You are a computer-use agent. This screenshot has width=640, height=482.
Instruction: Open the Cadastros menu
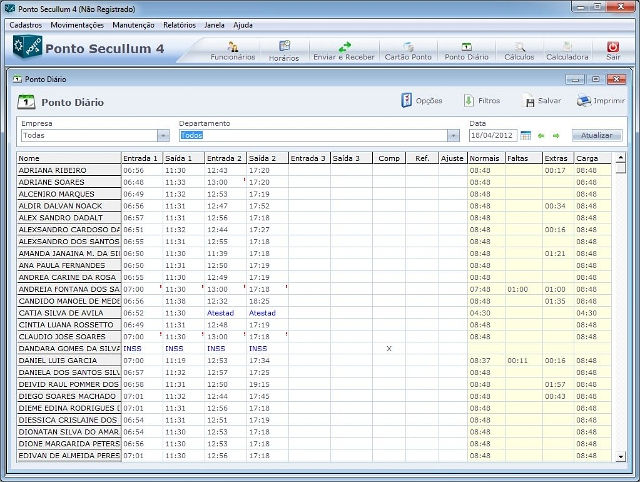[25, 25]
